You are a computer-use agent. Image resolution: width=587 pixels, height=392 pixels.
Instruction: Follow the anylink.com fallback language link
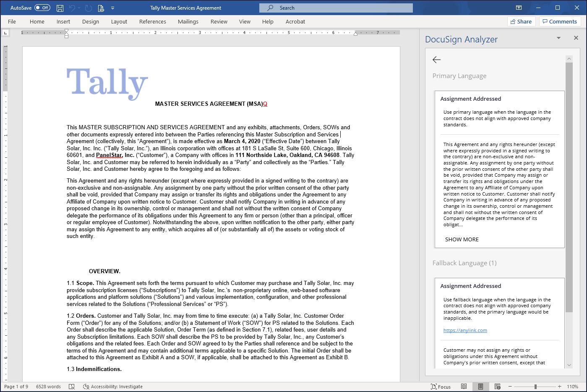[465, 330]
